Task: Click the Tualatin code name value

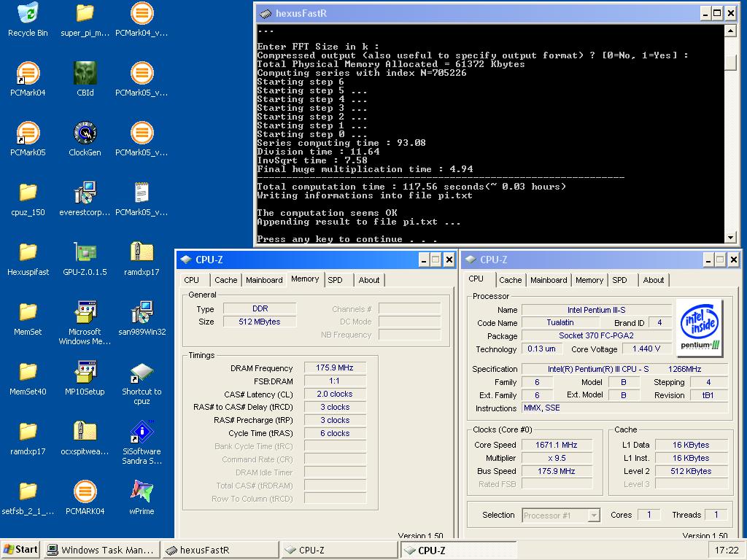Action: (560, 322)
